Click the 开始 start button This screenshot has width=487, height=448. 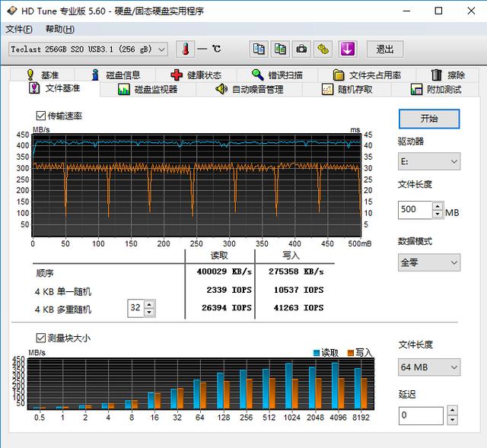click(x=428, y=119)
